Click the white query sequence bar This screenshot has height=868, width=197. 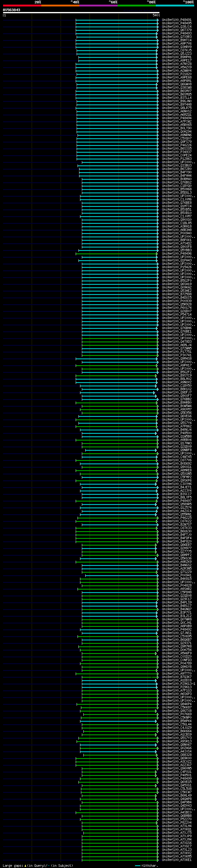point(81,12)
